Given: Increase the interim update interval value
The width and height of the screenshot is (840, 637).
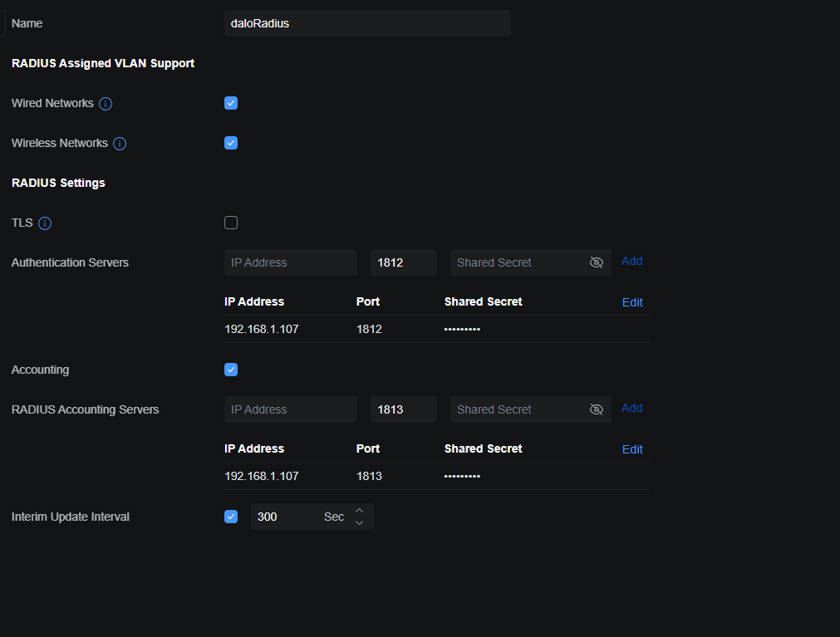Looking at the screenshot, I should (359, 511).
